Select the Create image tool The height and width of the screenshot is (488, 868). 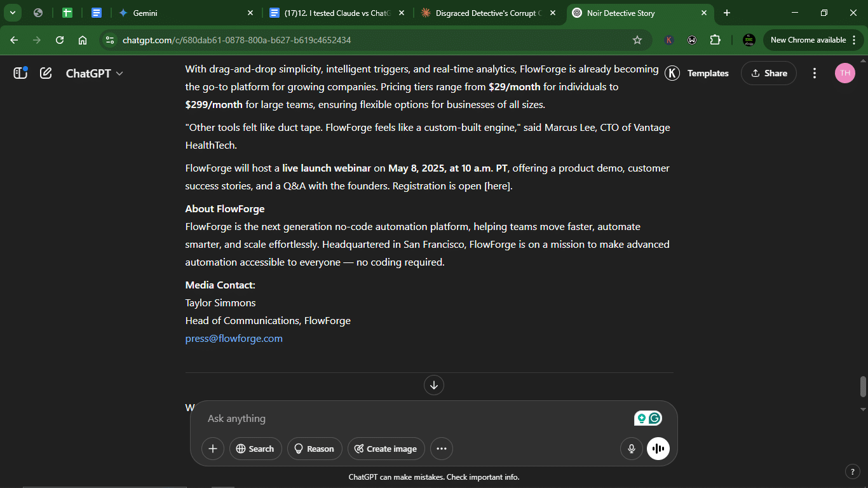tap(386, 449)
